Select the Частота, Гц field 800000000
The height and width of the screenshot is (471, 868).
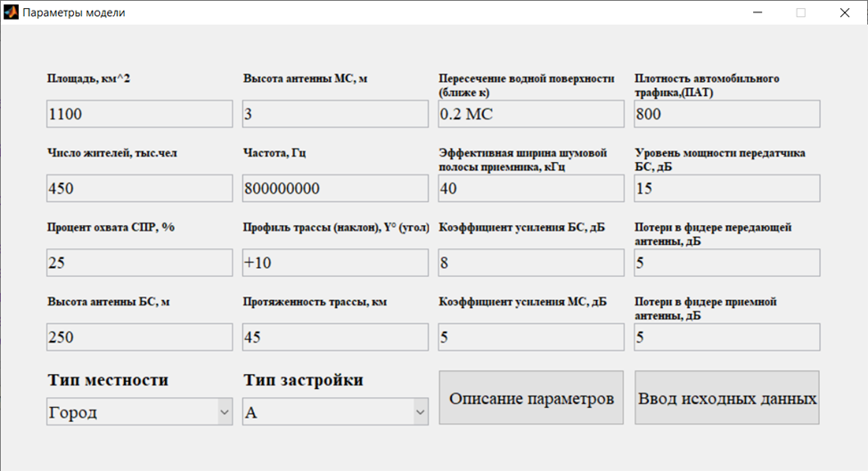tap(335, 189)
